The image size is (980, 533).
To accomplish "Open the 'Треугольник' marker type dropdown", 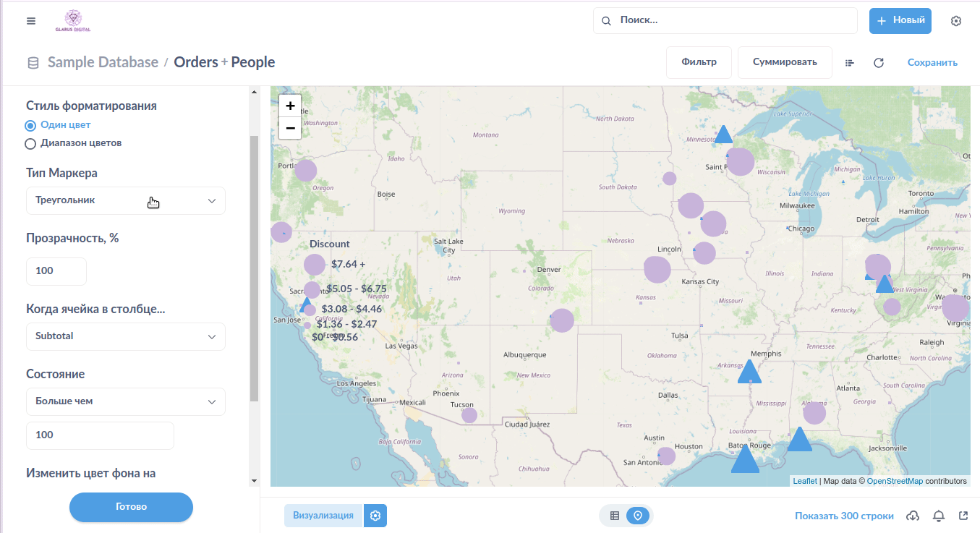I will (126, 200).
